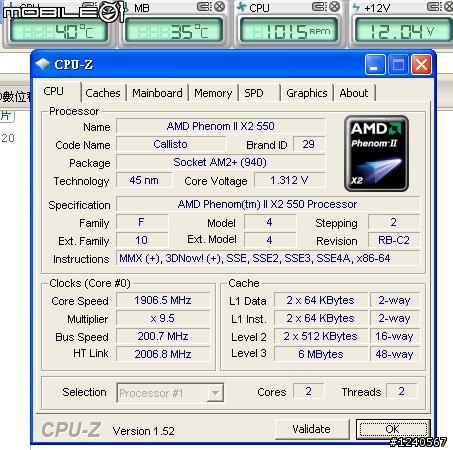Click the CPU fan icon in monitor widget

[x=242, y=7]
